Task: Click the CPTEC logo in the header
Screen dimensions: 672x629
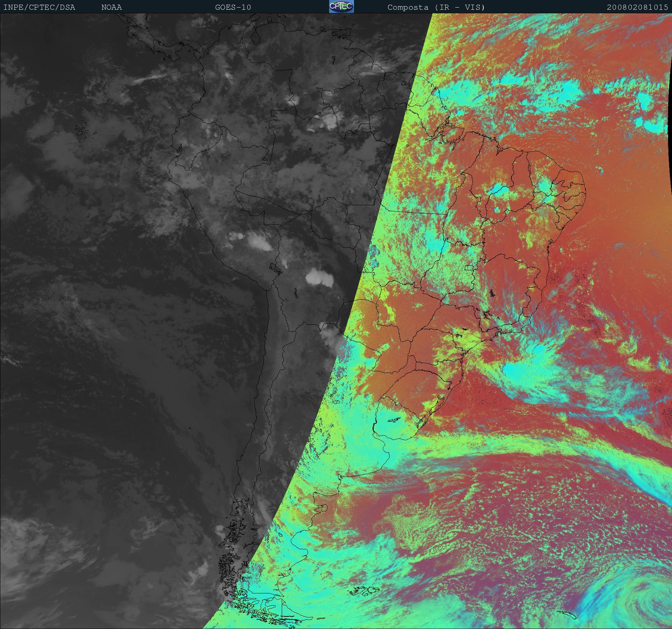Action: (341, 7)
